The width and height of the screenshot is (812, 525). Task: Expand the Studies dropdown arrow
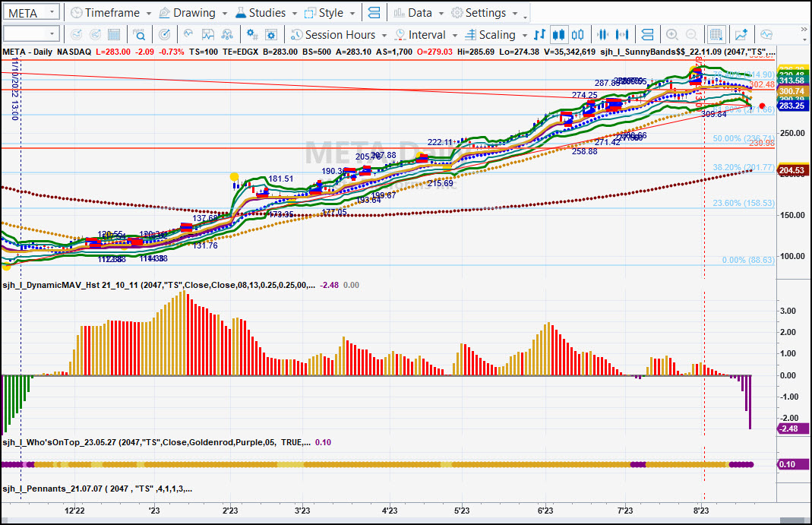pos(295,13)
